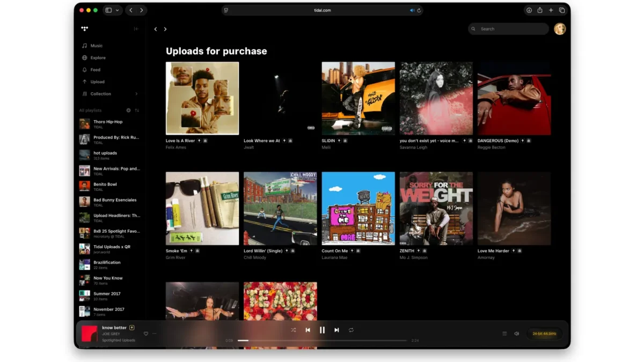
Task: Go to the previous track
Action: (308, 330)
